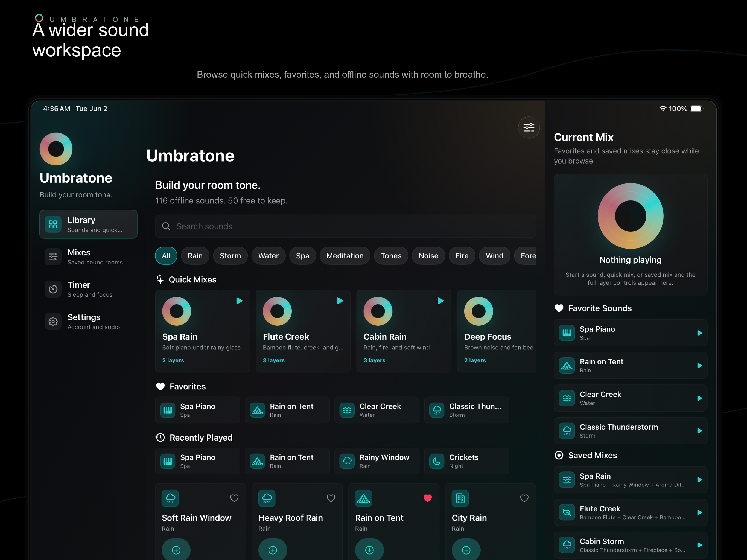The image size is (747, 560).
Task: Click the Recently Played clock icon
Action: click(x=160, y=438)
